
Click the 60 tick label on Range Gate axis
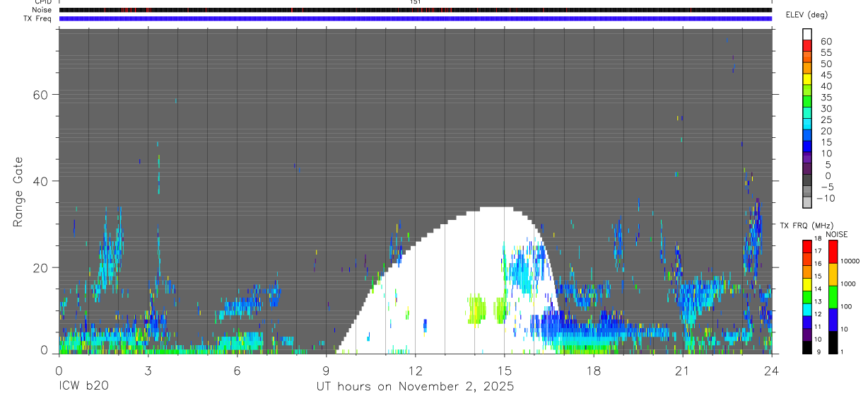(x=41, y=95)
